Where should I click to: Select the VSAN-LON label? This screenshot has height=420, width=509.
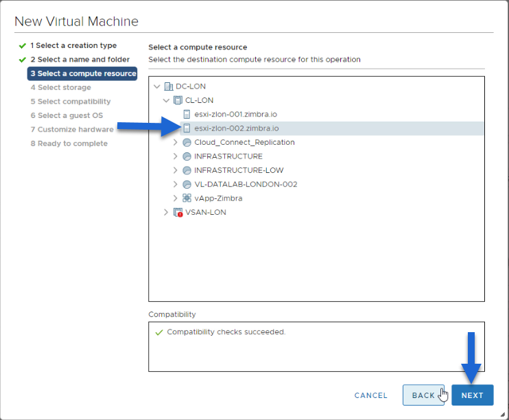coord(206,212)
